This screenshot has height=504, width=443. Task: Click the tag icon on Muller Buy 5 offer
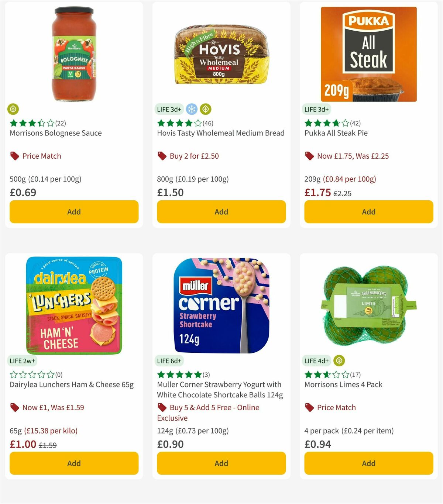pyautogui.click(x=162, y=407)
